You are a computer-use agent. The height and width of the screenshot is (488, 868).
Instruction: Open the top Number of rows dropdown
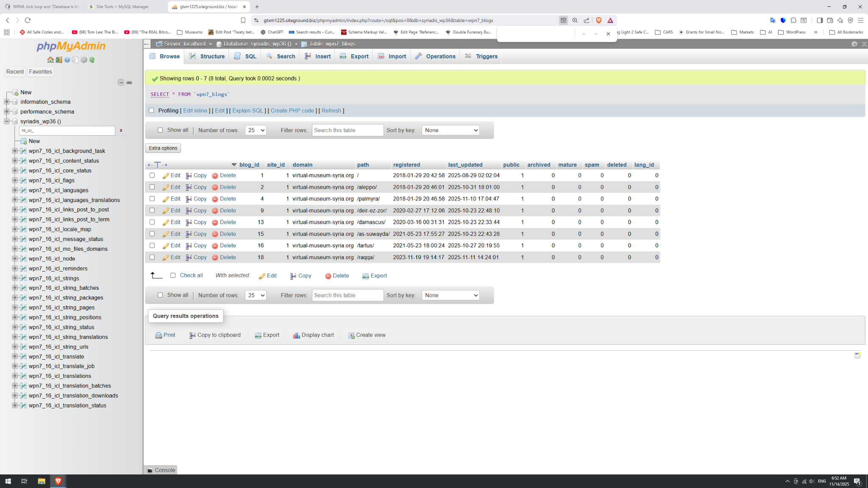[x=256, y=130]
